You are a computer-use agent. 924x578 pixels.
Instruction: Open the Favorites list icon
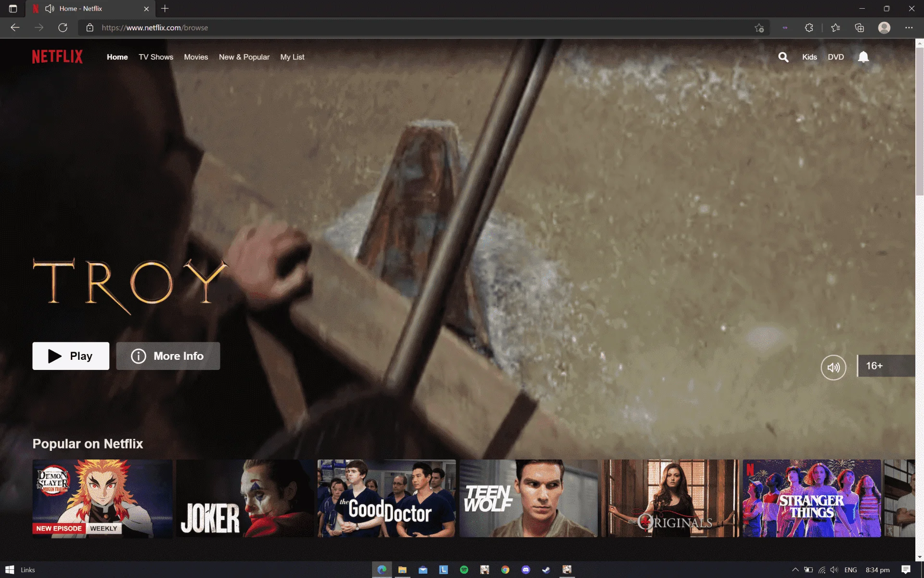pyautogui.click(x=835, y=27)
